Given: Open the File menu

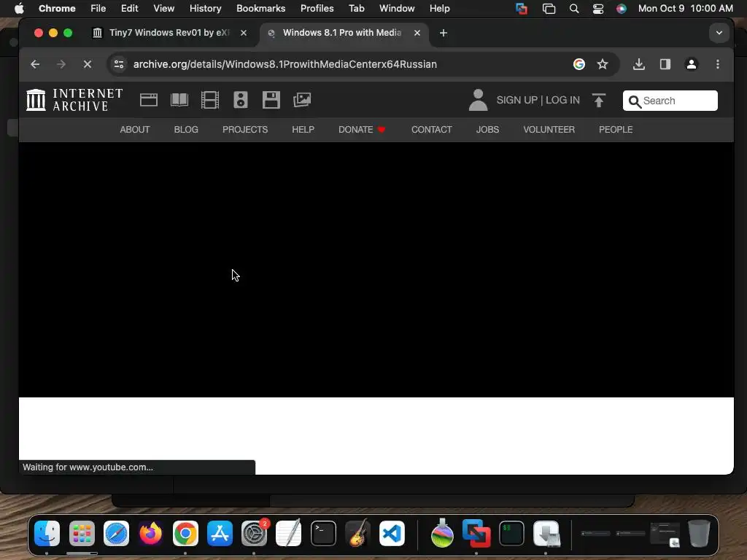Looking at the screenshot, I should (x=98, y=8).
